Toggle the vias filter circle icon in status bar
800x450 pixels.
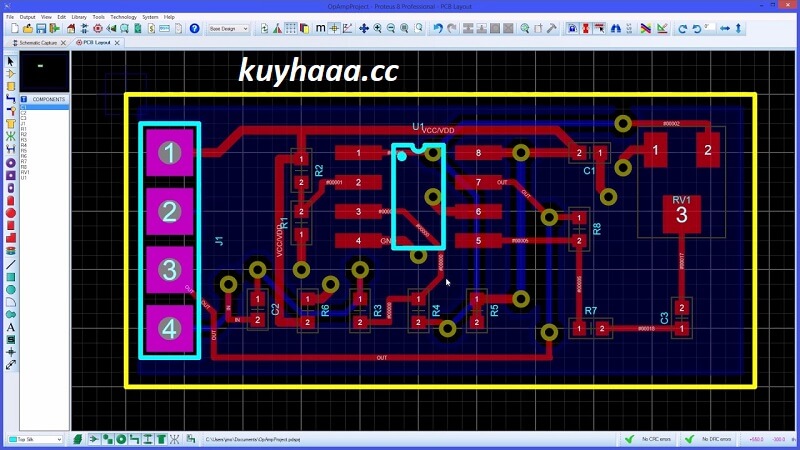click(x=121, y=439)
